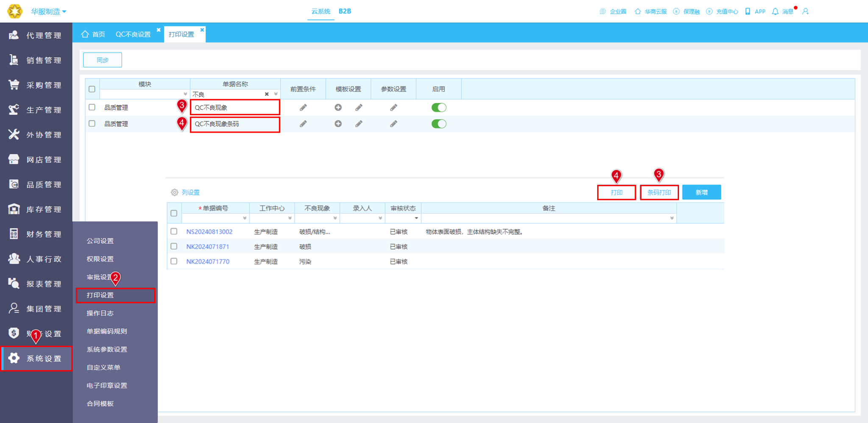
Task: Open 报表管理 in sidebar
Action: coord(36,284)
